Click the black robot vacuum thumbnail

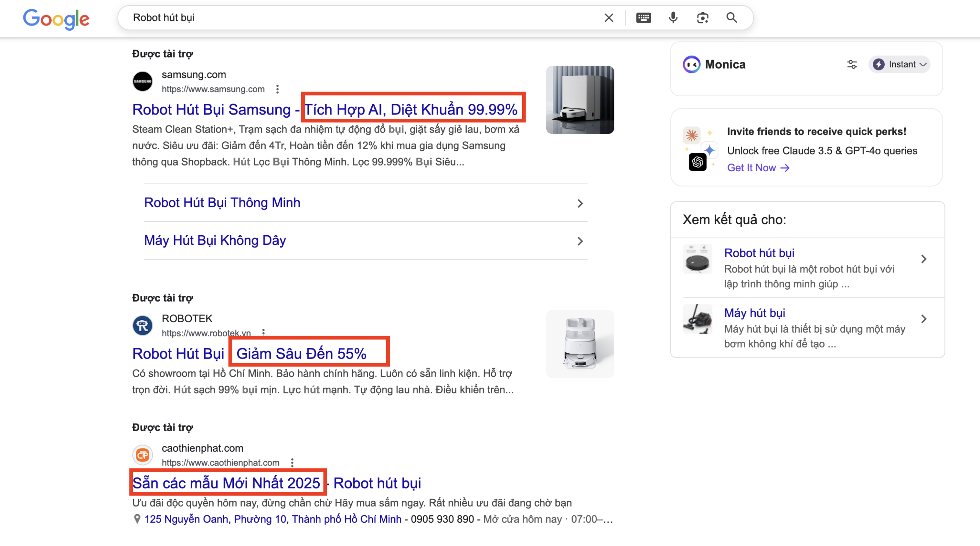(697, 259)
